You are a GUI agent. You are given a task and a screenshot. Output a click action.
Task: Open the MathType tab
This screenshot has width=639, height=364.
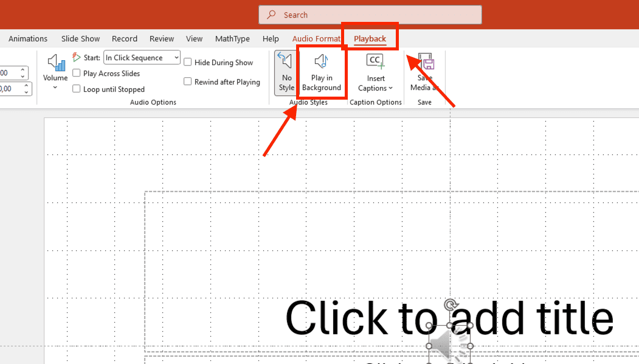point(232,39)
